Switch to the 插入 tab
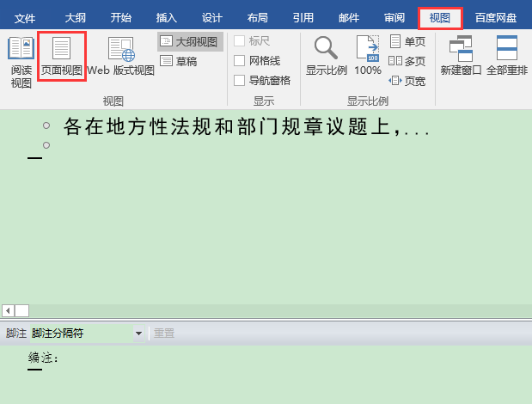The width and height of the screenshot is (532, 404). 166,18
